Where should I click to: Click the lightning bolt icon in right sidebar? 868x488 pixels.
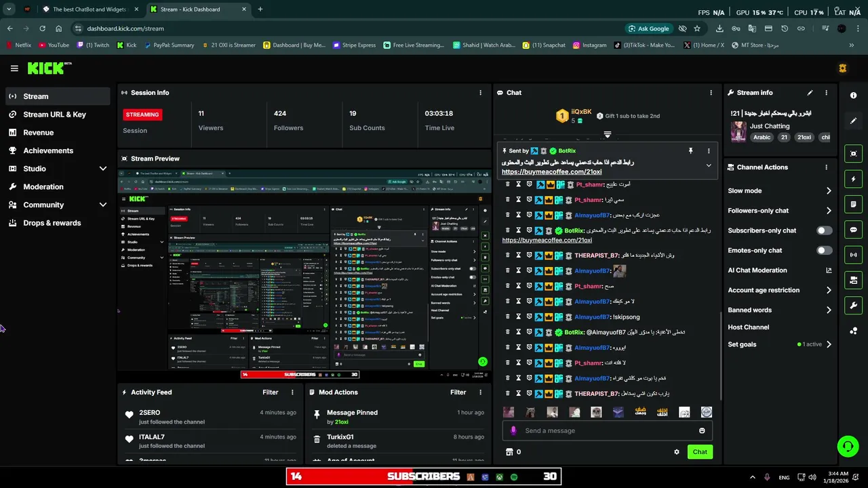pos(854,180)
